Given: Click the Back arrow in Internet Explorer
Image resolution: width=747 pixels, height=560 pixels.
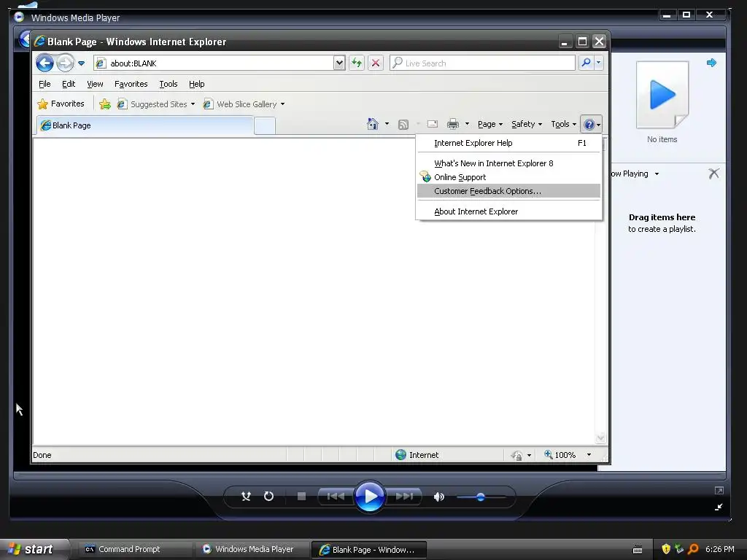Looking at the screenshot, I should click(x=44, y=63).
